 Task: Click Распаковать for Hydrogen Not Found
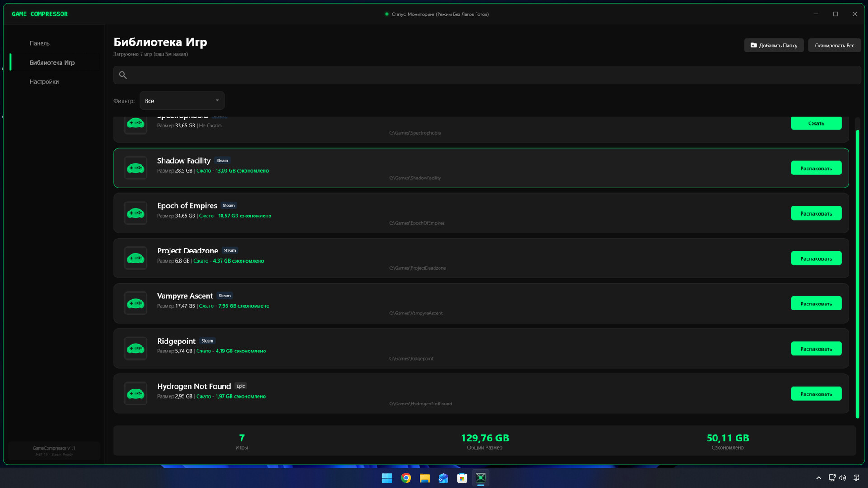[x=816, y=394]
